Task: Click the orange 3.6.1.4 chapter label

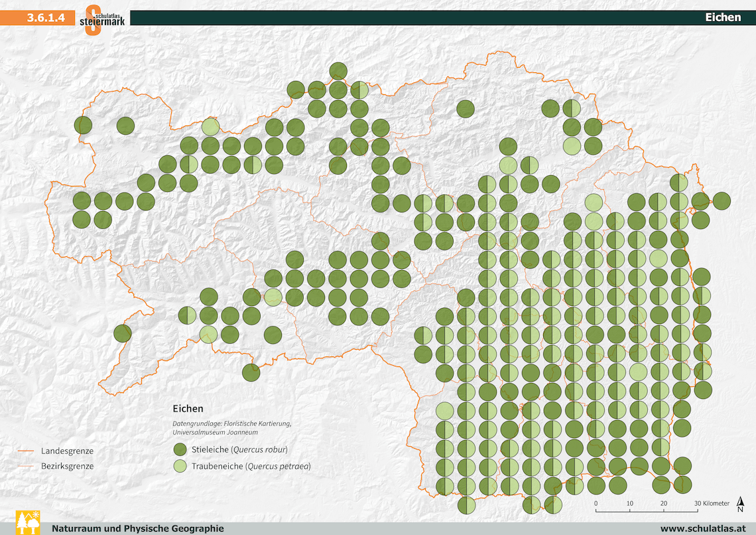Action: pos(45,18)
